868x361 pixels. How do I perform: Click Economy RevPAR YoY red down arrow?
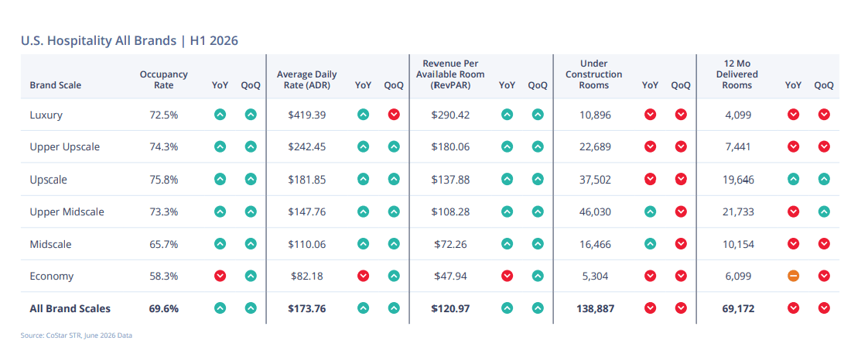(x=507, y=276)
